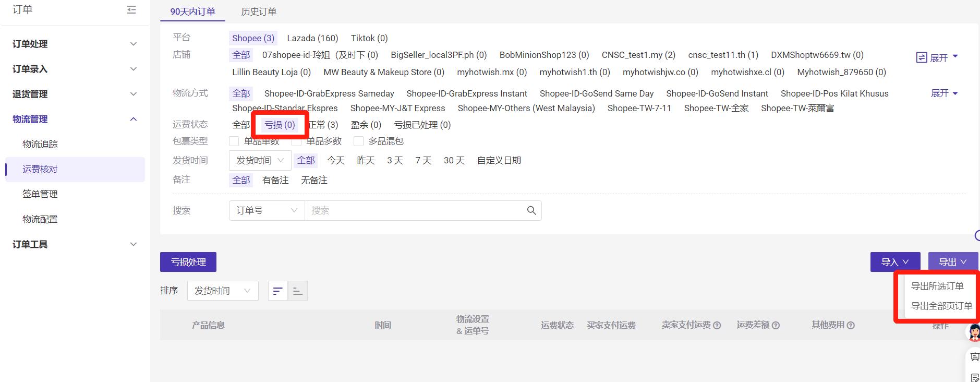Click help icon beside 卖家支付运费 column
Image resolution: width=980 pixels, height=382 pixels.
coord(717,325)
